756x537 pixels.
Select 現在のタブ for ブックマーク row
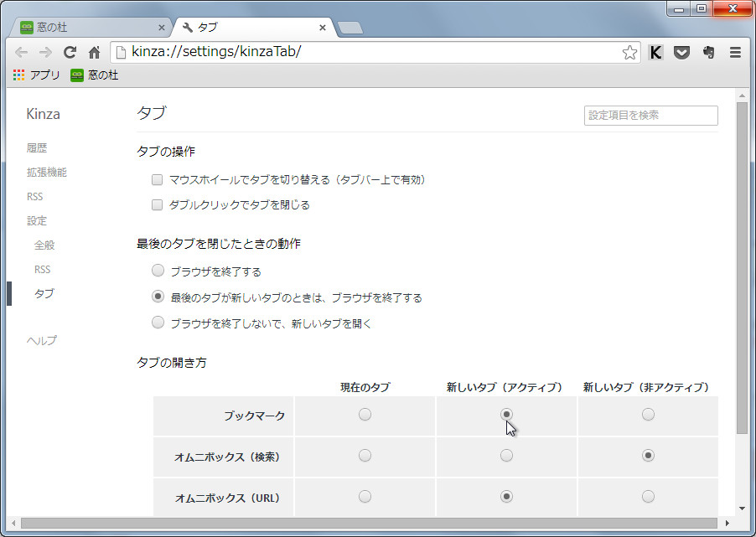(x=365, y=414)
